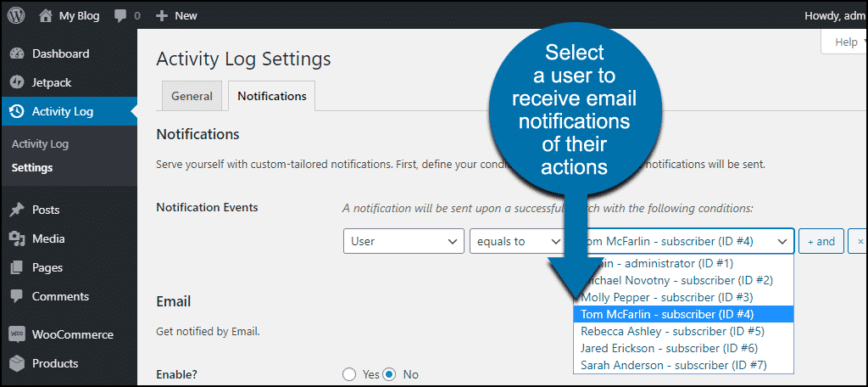Click the WooCommerce icon in sidebar
Image resolution: width=868 pixels, height=387 pixels.
pyautogui.click(x=18, y=334)
